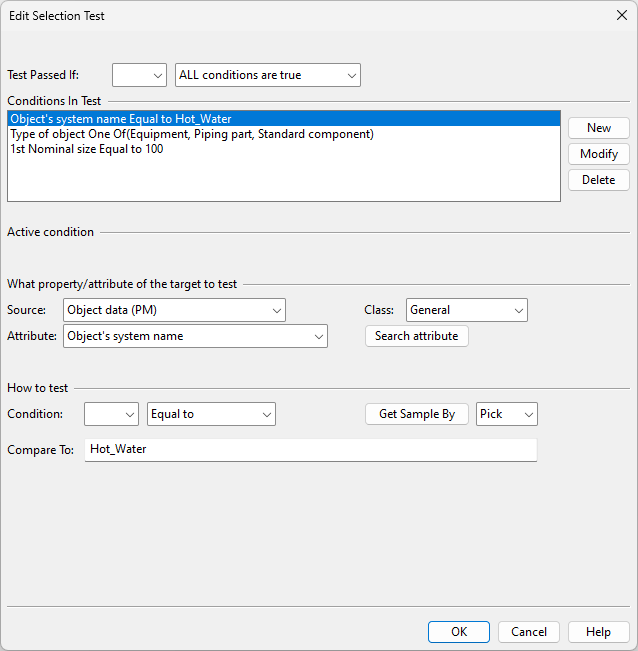Open the Attribute Object's system name dropdown
638x651 pixels.
195,336
